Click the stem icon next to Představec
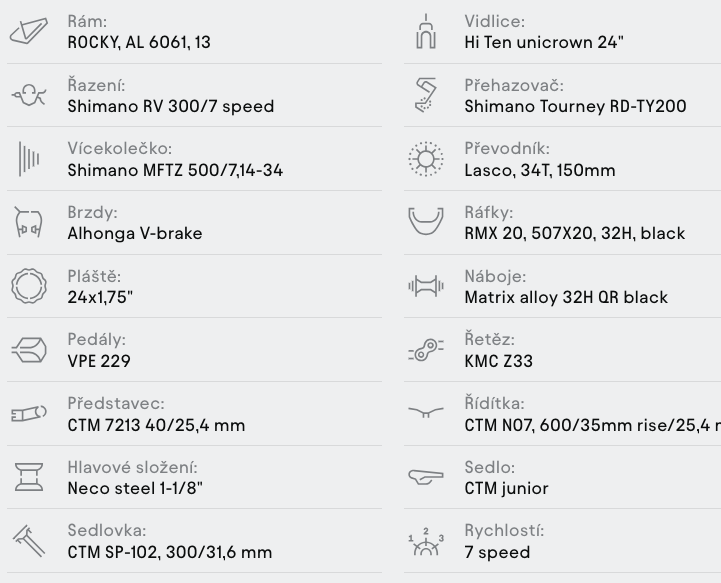The height and width of the screenshot is (583, 721). click(x=29, y=413)
